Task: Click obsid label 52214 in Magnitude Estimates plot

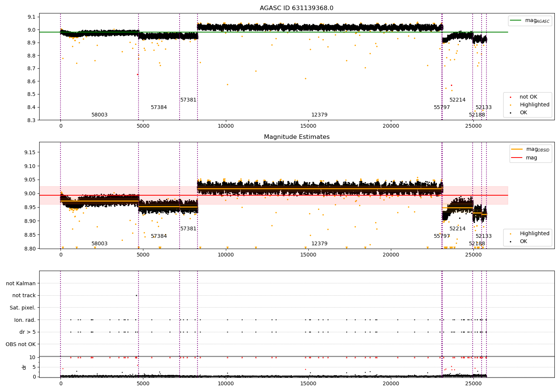Action: click(457, 229)
